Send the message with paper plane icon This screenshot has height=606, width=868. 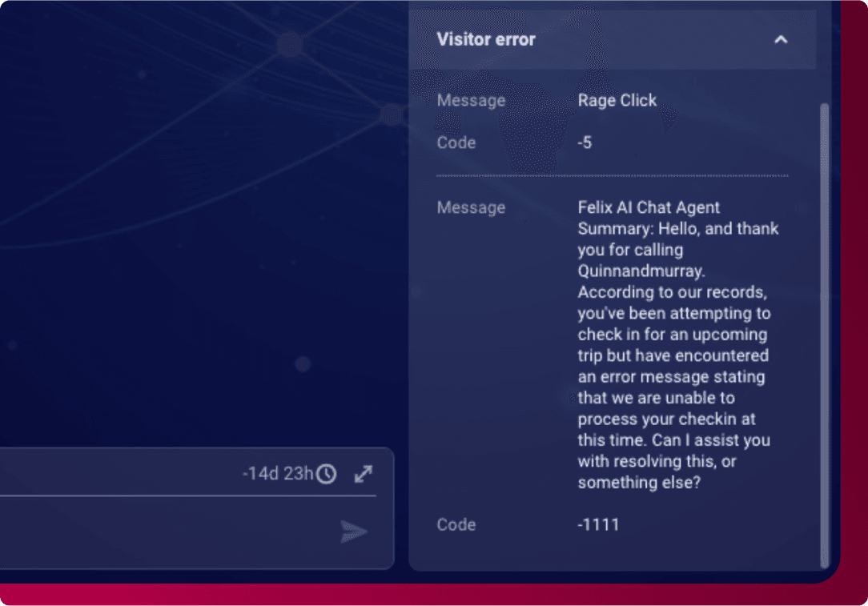[354, 532]
